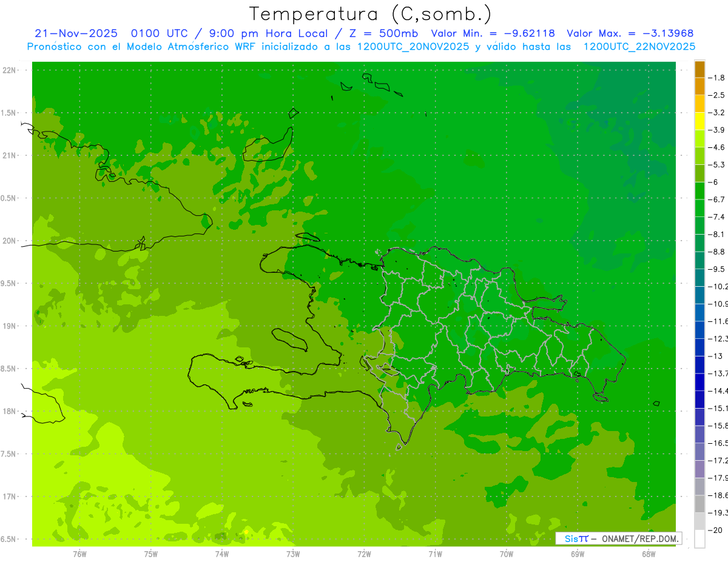
Task: Select the "-20" legend value
Action: 715,530
